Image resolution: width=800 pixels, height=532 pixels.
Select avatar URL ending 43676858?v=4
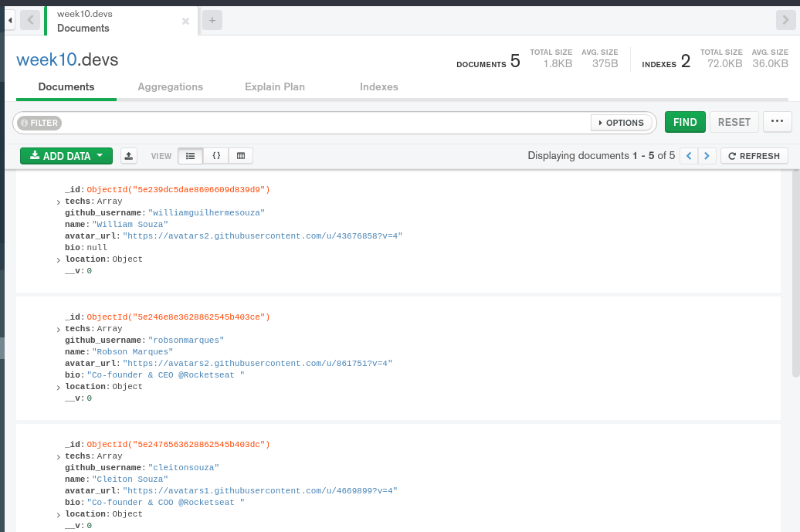263,236
